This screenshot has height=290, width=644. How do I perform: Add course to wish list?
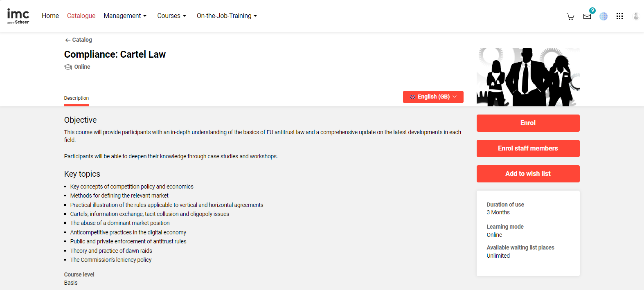[528, 174]
